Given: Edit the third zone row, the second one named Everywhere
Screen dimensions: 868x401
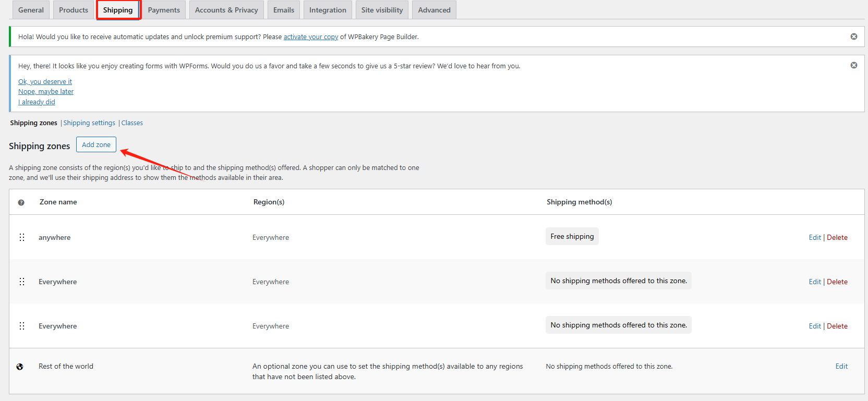Looking at the screenshot, I should 815,326.
